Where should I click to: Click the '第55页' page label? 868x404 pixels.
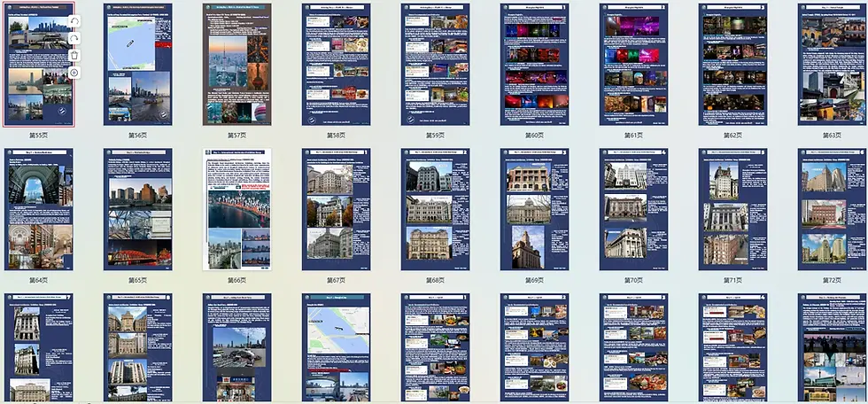[x=39, y=135]
